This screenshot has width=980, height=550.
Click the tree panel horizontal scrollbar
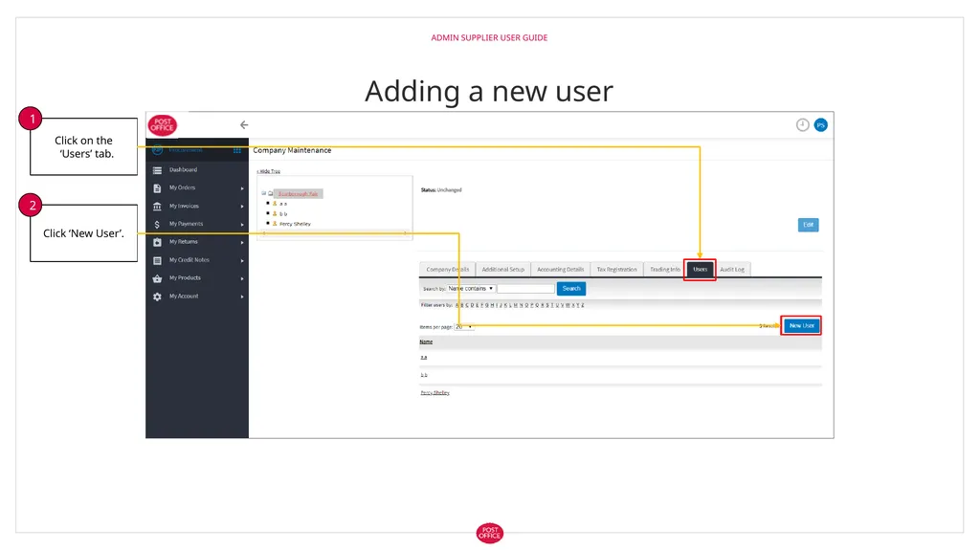334,233
